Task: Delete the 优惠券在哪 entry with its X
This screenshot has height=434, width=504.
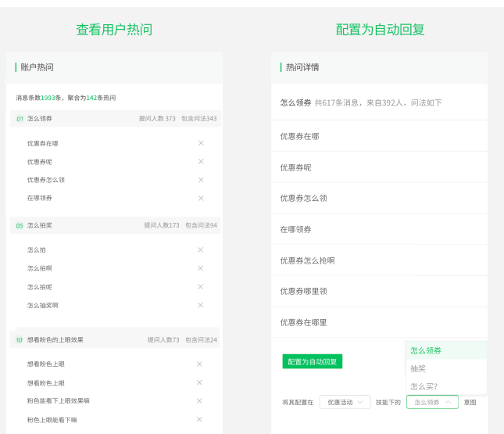Action: click(x=201, y=143)
